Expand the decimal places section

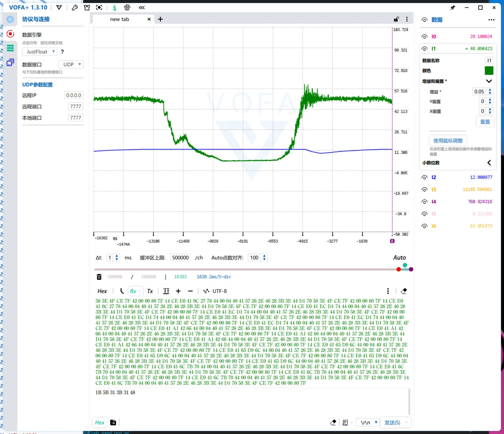[x=489, y=162]
